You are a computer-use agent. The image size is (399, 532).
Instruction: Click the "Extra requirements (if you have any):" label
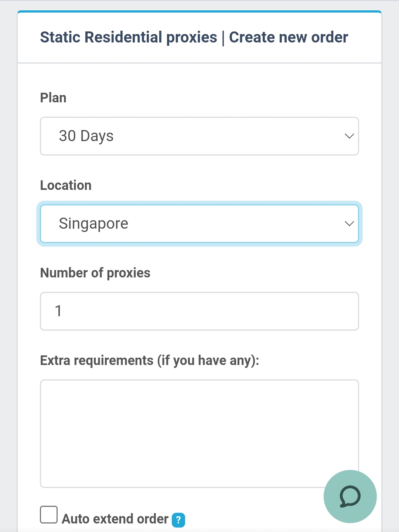coord(149,361)
